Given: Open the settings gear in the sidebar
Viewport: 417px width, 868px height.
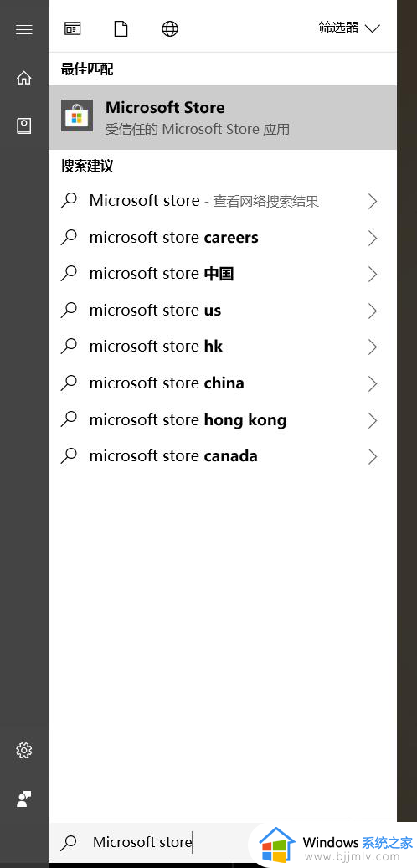Looking at the screenshot, I should (x=23, y=751).
